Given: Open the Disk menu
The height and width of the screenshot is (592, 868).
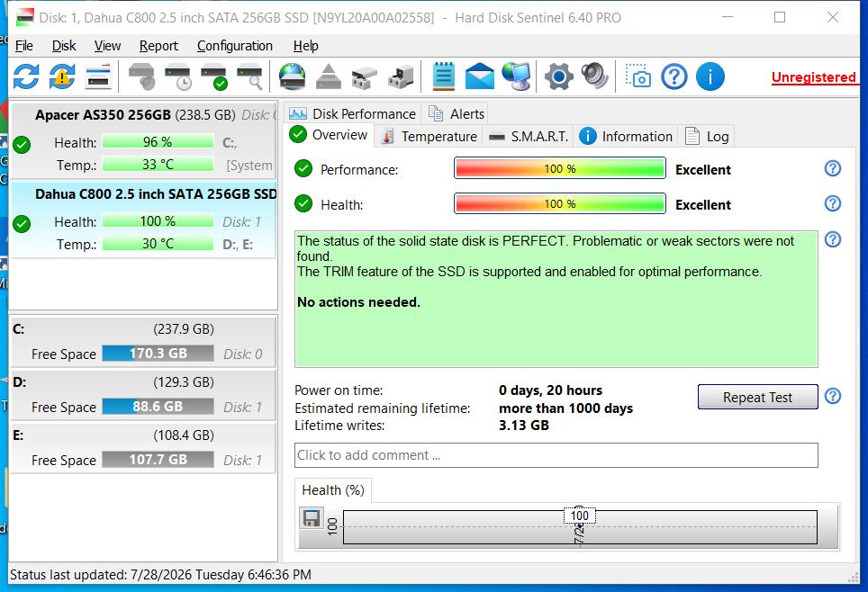Looking at the screenshot, I should click(64, 46).
